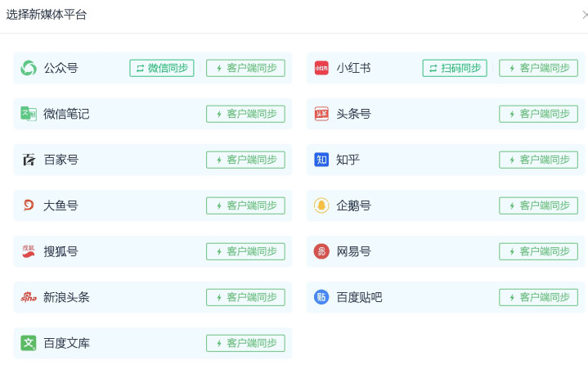
Task: Click 客户端同步 button for 搜狐号
Action: (x=245, y=251)
